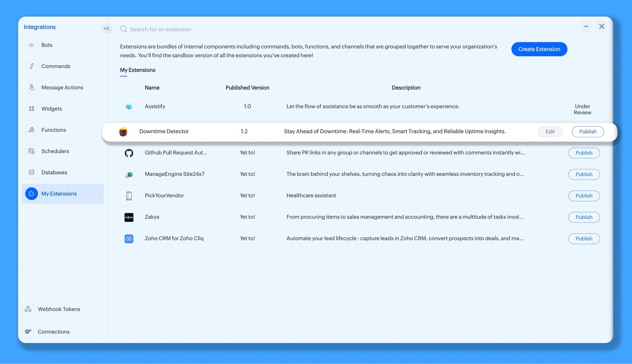Click the My Extensions puzzle icon
632x364 pixels.
click(x=32, y=194)
